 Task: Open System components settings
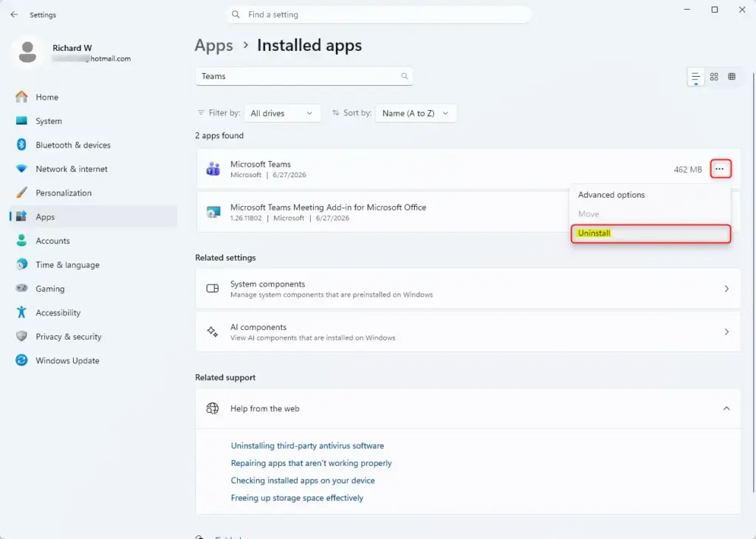pyautogui.click(x=467, y=289)
